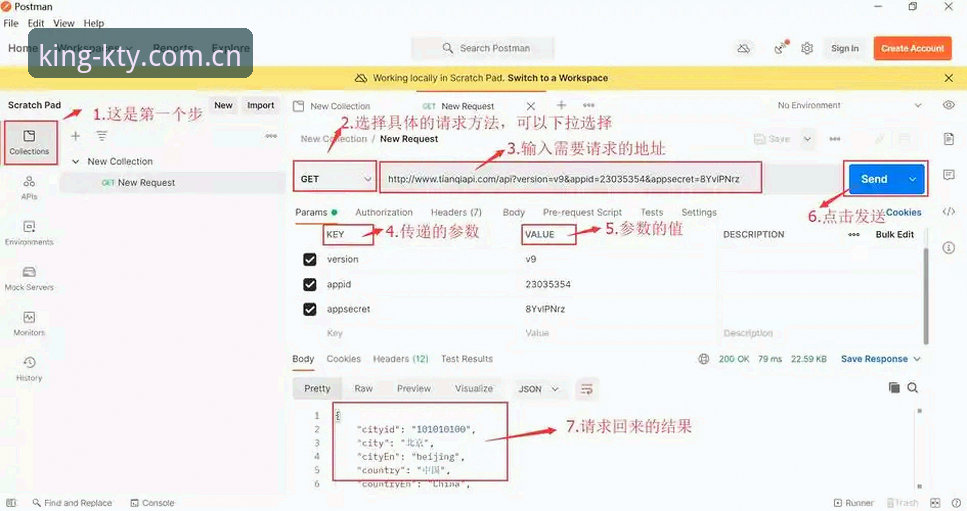The width and height of the screenshot is (967, 511).
Task: Open the Monitors sidebar panel
Action: pyautogui.click(x=29, y=324)
